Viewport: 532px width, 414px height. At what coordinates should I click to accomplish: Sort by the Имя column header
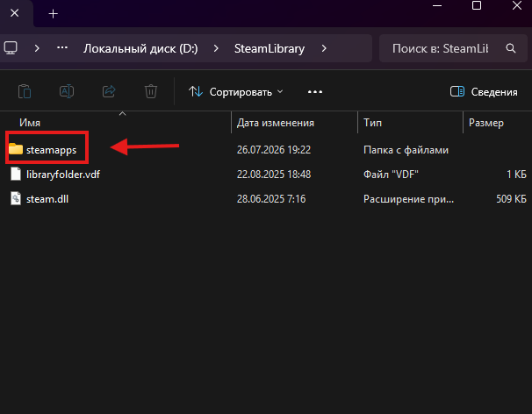[x=30, y=123]
